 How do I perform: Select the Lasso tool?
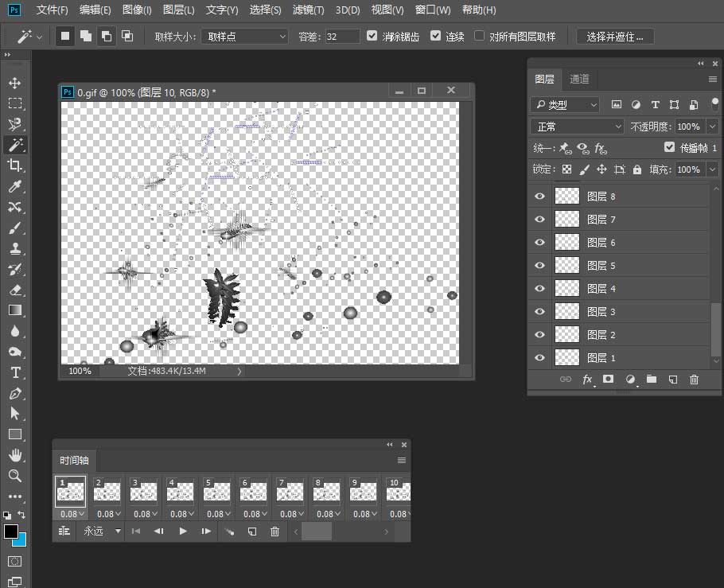[15, 124]
